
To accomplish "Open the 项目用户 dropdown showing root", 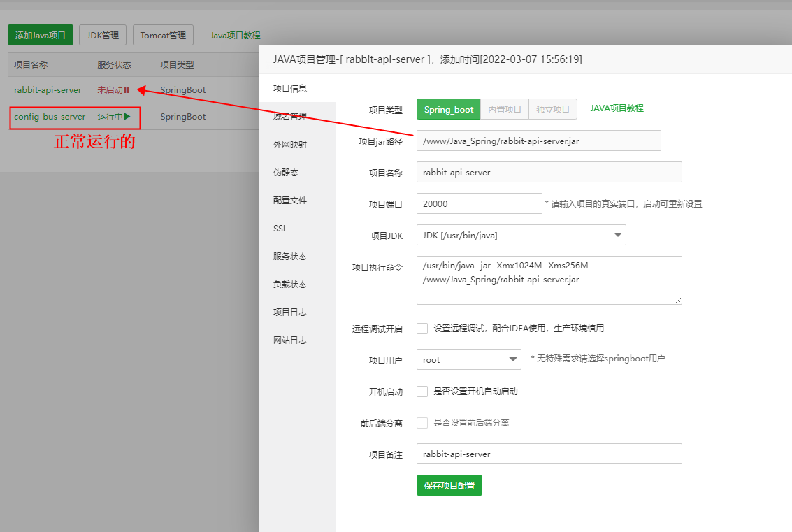I will tap(468, 359).
